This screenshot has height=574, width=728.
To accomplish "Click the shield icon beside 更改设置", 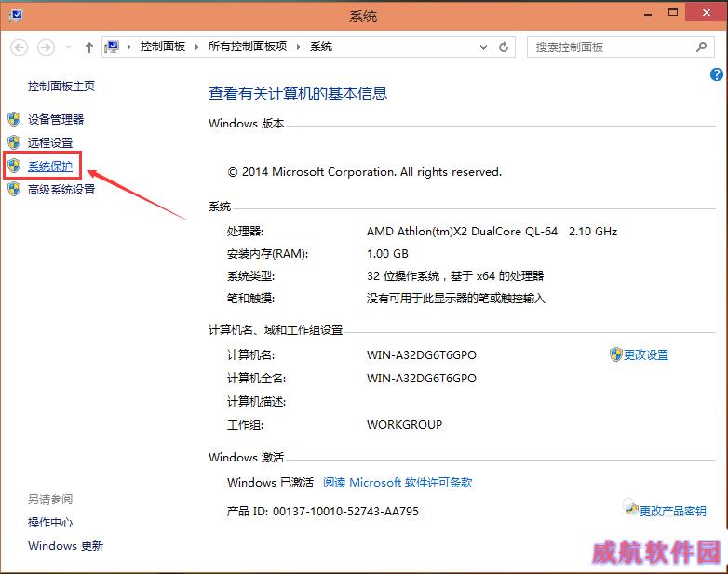I will [x=615, y=354].
